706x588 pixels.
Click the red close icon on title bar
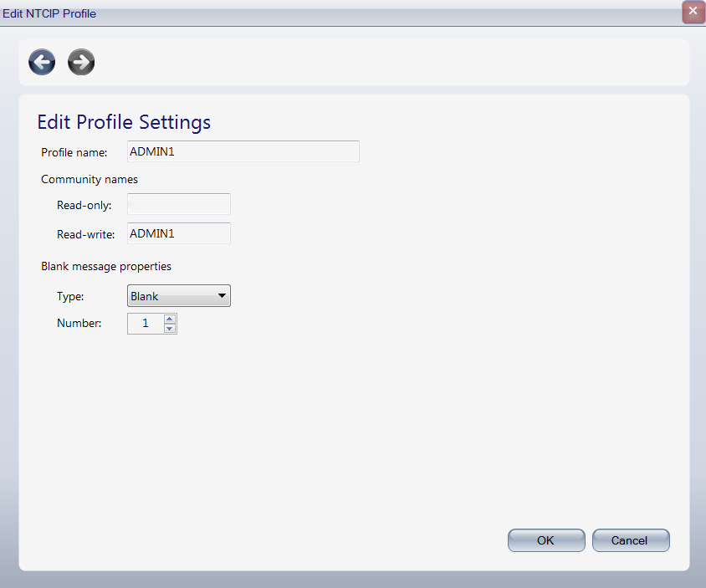point(693,12)
